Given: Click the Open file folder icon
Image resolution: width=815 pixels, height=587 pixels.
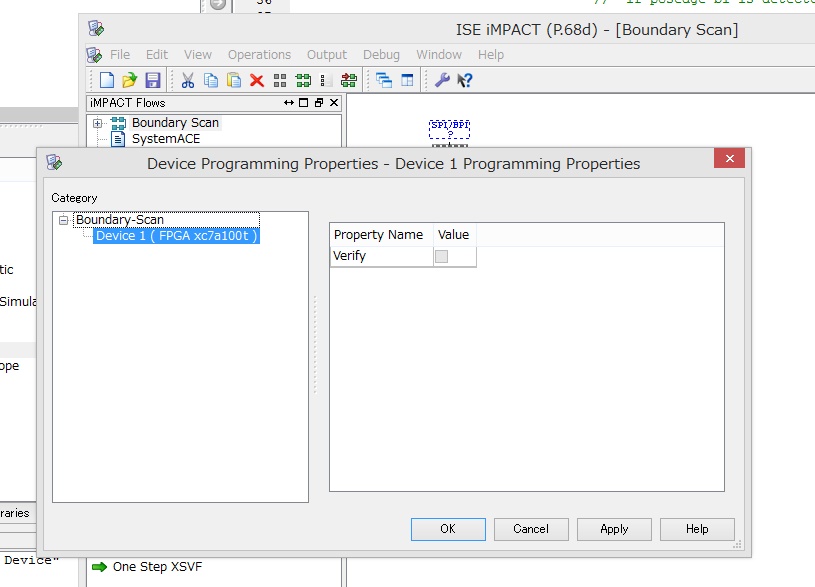Looking at the screenshot, I should [129, 81].
